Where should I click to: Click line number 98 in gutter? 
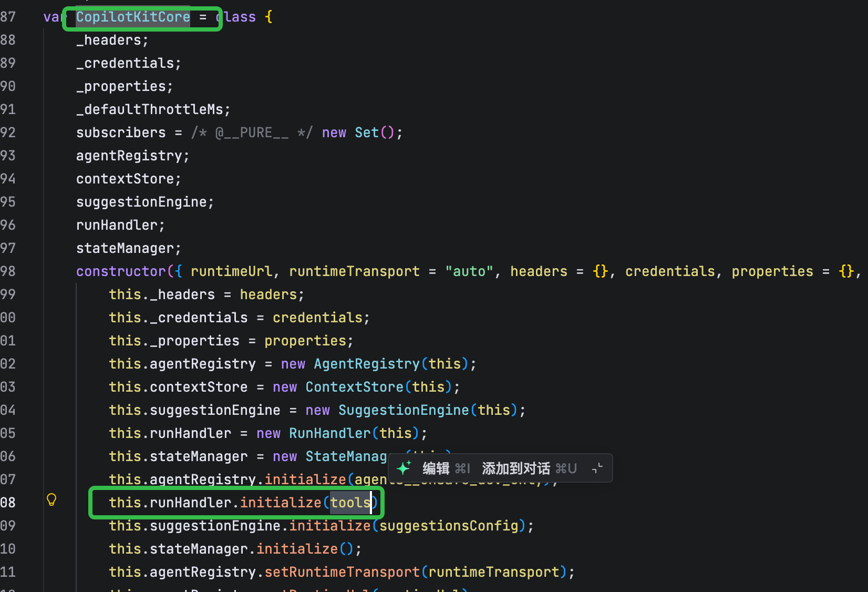[x=8, y=271]
